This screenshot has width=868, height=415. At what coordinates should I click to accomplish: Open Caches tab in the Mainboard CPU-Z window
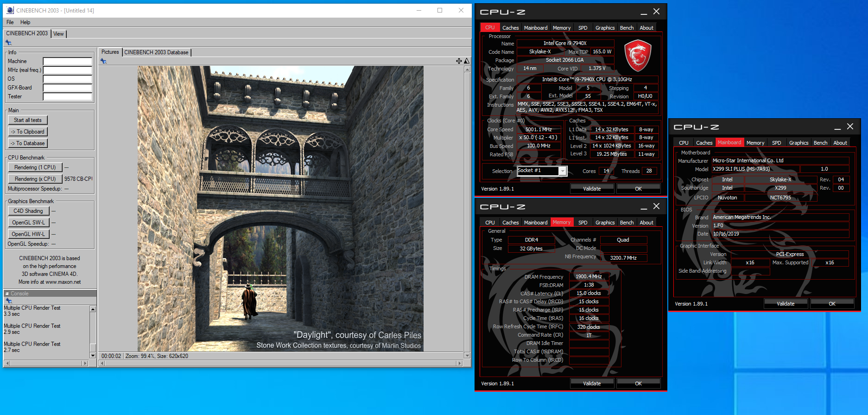pyautogui.click(x=704, y=143)
